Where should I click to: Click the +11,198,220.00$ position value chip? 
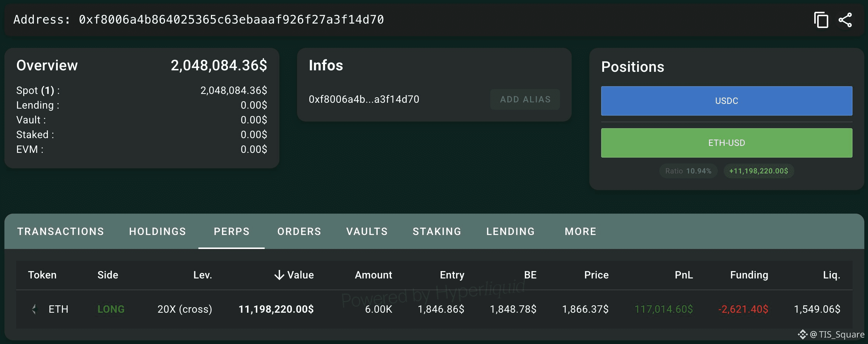(x=759, y=171)
